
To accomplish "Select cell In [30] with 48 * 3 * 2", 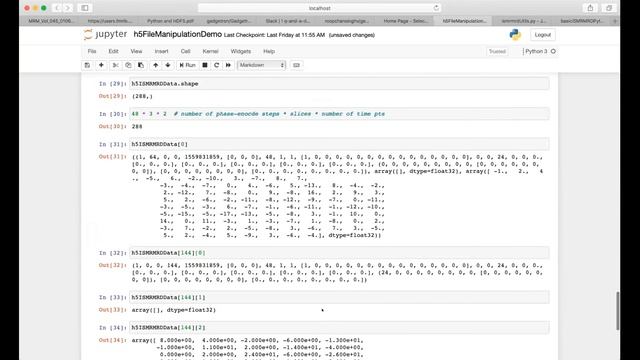I will click(x=339, y=114).
